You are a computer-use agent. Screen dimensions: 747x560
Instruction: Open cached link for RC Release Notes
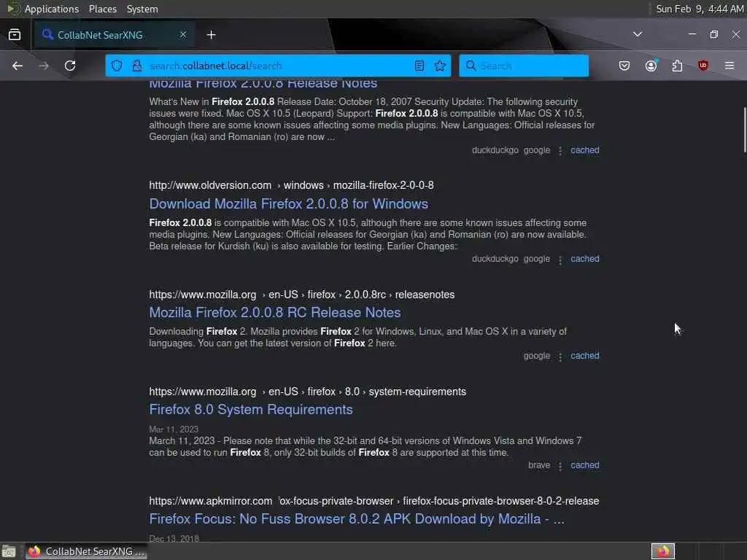[x=585, y=356]
